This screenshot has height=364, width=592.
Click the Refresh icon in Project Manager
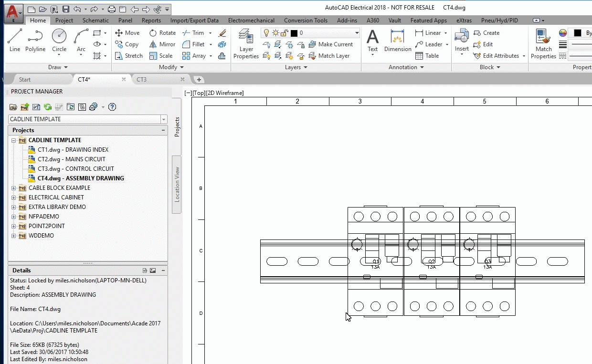(x=47, y=107)
